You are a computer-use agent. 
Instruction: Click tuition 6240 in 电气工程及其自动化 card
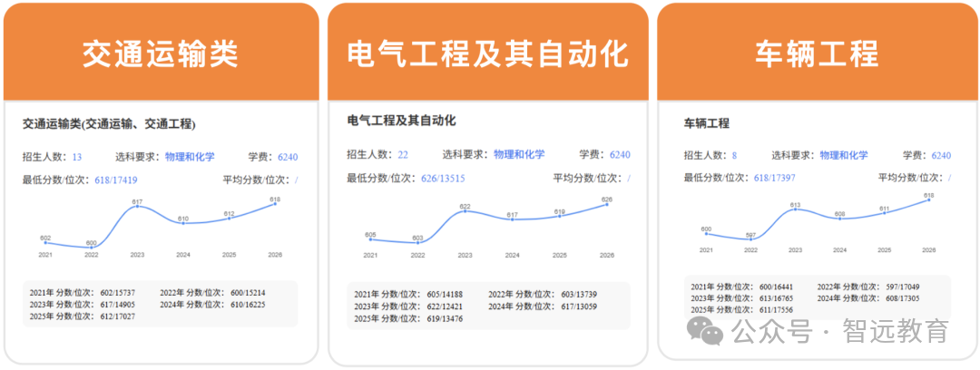(620, 154)
